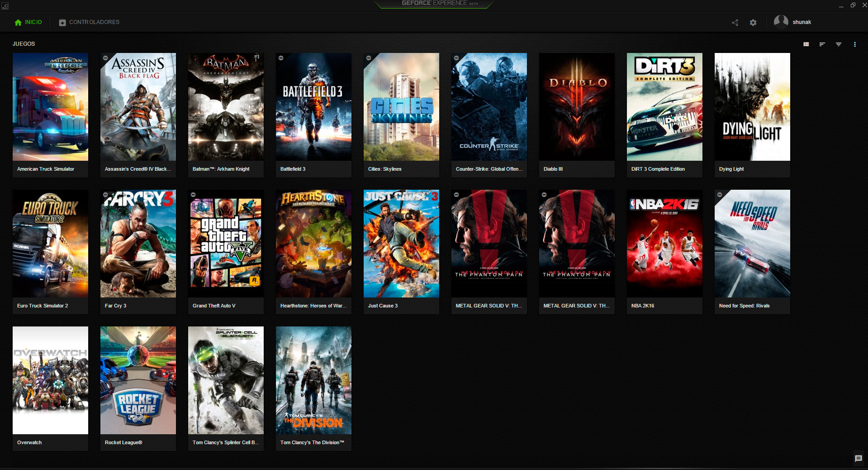Click the minus status badge on Counter-Strike cover
The width and height of the screenshot is (868, 470).
tap(456, 58)
